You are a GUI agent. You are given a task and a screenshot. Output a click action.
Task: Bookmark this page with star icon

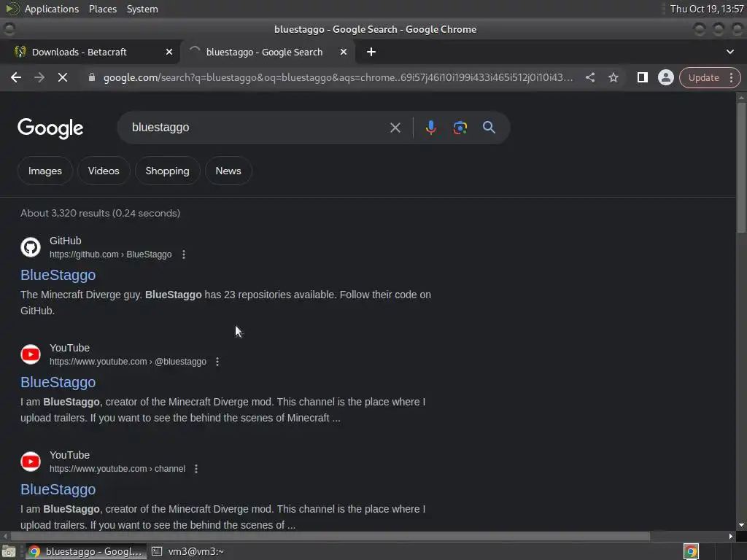tap(613, 77)
